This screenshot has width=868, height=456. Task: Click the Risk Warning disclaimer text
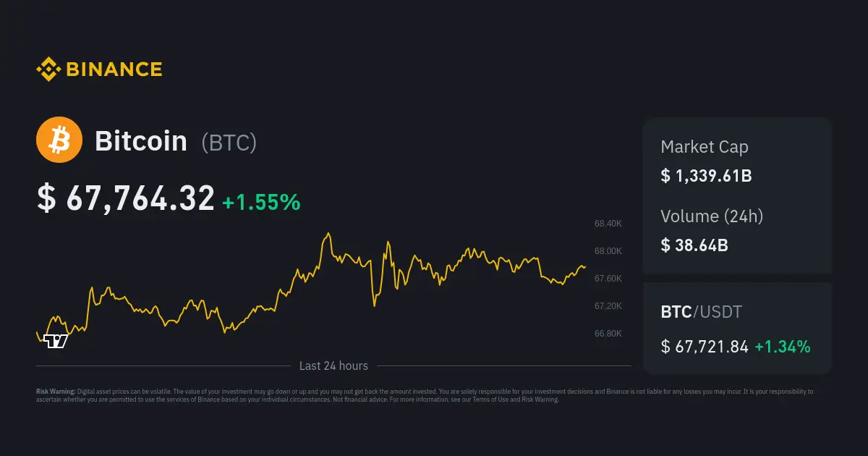425,395
